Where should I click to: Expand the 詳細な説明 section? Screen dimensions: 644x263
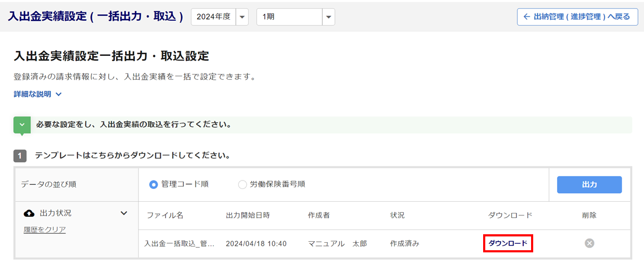(38, 94)
